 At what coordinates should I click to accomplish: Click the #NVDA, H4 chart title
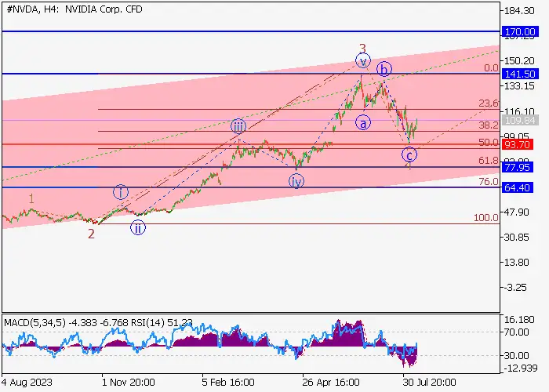coord(75,9)
